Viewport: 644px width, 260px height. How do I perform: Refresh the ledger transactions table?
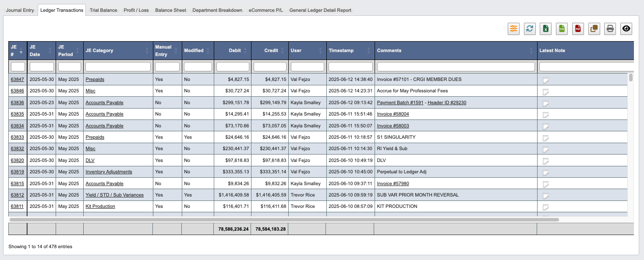coord(529,28)
